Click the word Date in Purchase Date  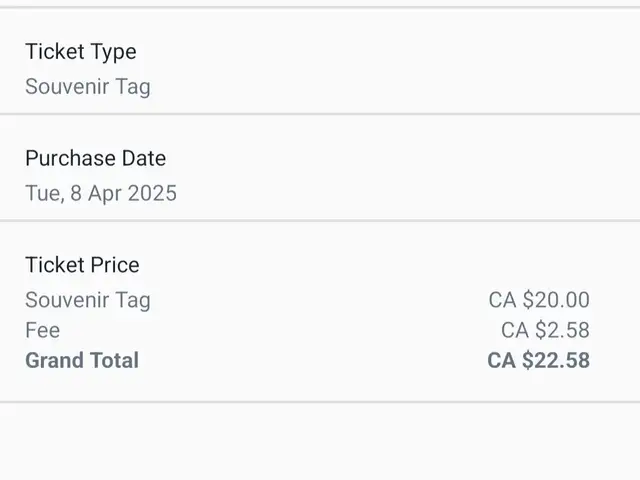tap(144, 158)
